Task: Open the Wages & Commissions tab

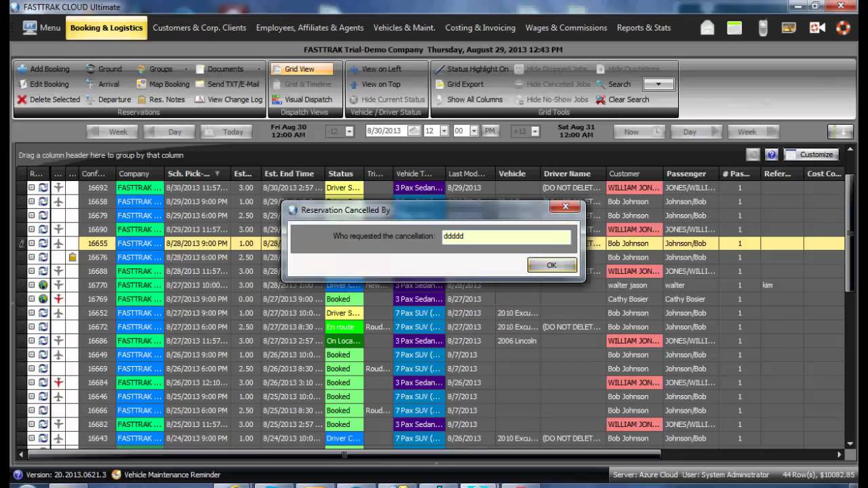Action: [566, 28]
